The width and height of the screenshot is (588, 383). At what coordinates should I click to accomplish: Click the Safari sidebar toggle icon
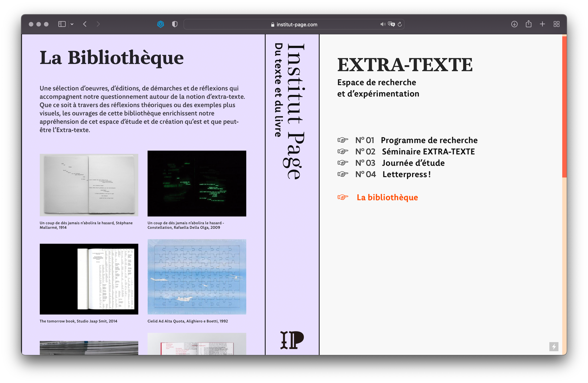point(62,24)
